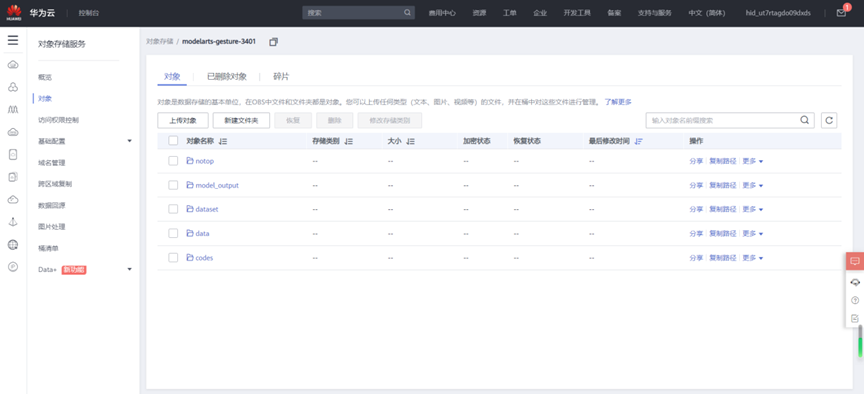This screenshot has width=864, height=394.
Task: Expand 更多 dropdown for codes row
Action: pyautogui.click(x=753, y=258)
